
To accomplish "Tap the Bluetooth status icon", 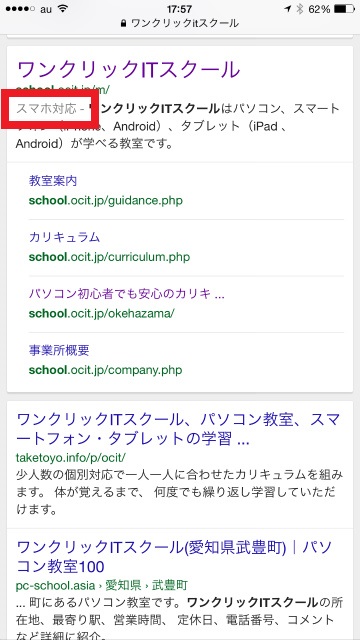I will [x=300, y=9].
